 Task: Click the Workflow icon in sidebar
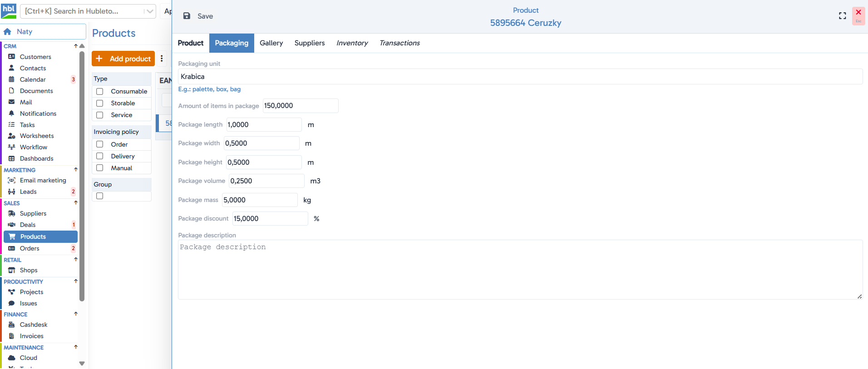pos(12,147)
